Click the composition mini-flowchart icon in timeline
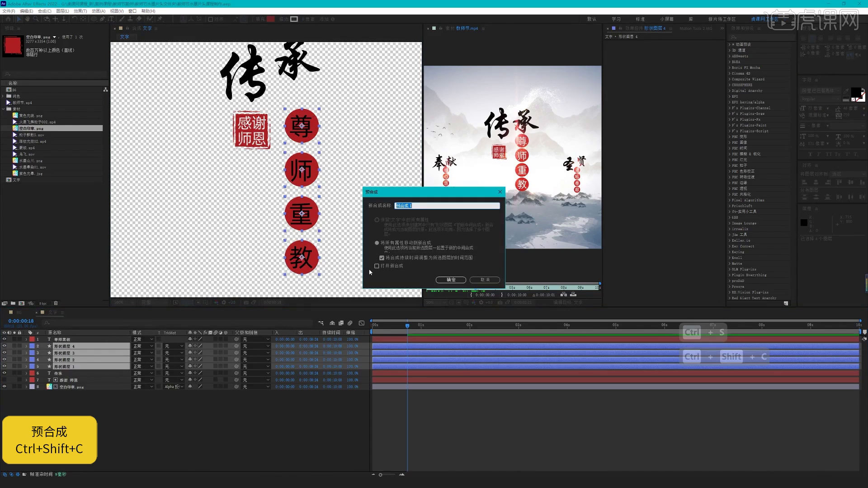The height and width of the screenshot is (488, 868). 321,323
